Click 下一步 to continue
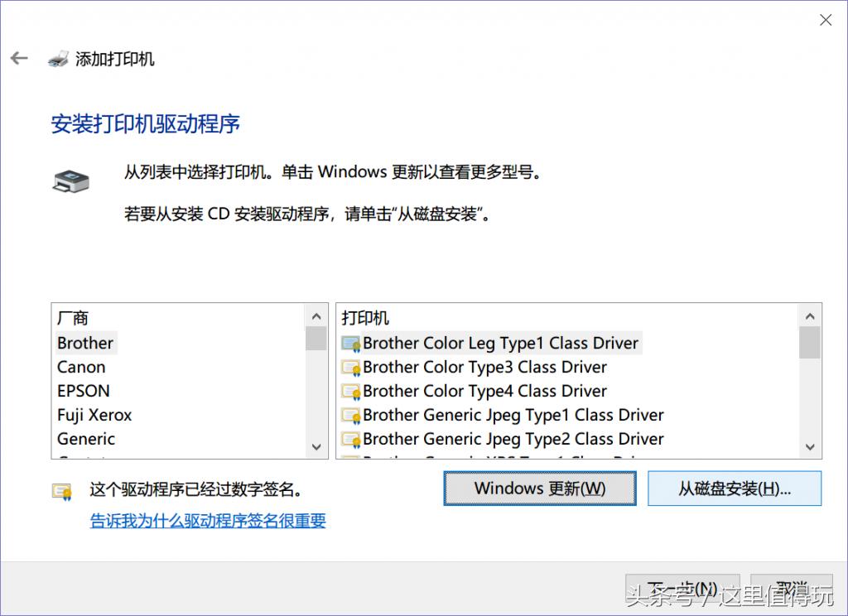Viewport: 848px width, 616px height. tap(683, 588)
